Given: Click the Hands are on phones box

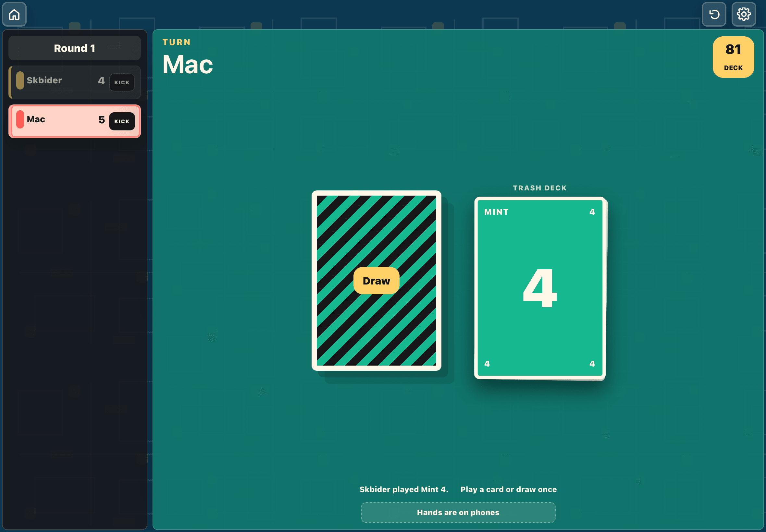Looking at the screenshot, I should [458, 512].
